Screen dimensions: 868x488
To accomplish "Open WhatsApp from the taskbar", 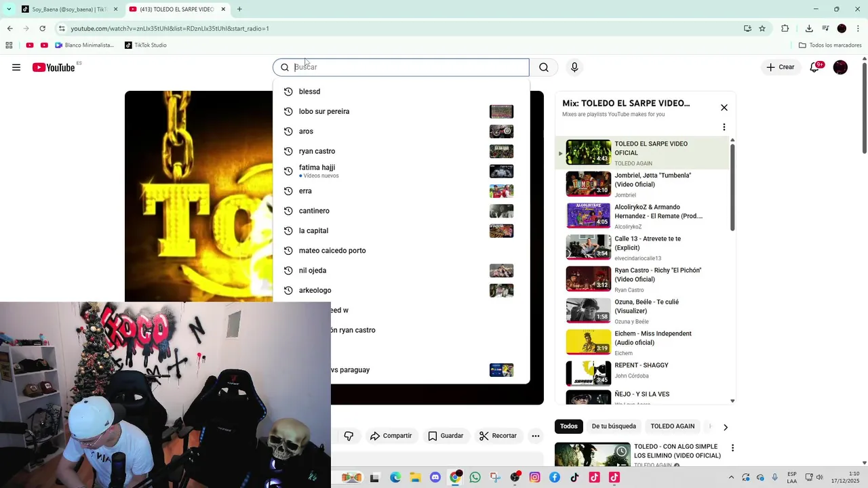I will coord(475,477).
